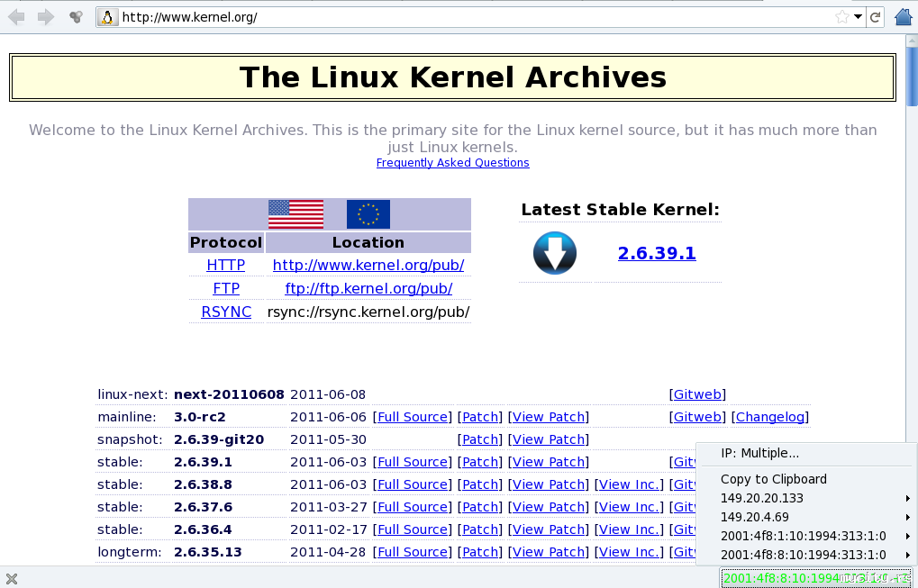Open View Patch for stable 2.6.39.1

coord(548,462)
